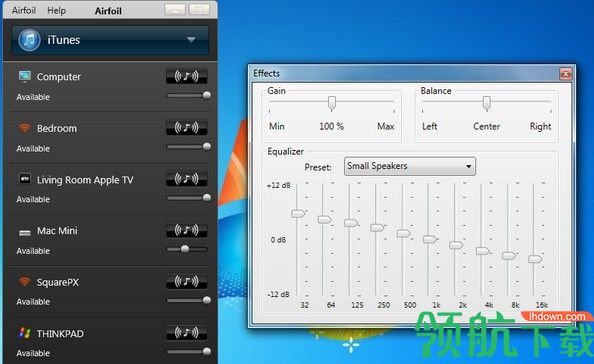Click the Mac Mini speaker name
Viewport: 594px width, 364px height.
click(x=57, y=231)
